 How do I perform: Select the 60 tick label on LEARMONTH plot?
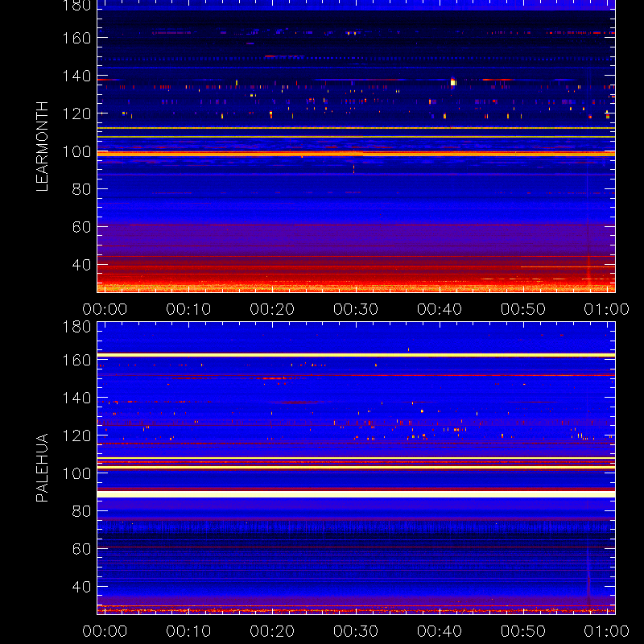click(x=81, y=227)
